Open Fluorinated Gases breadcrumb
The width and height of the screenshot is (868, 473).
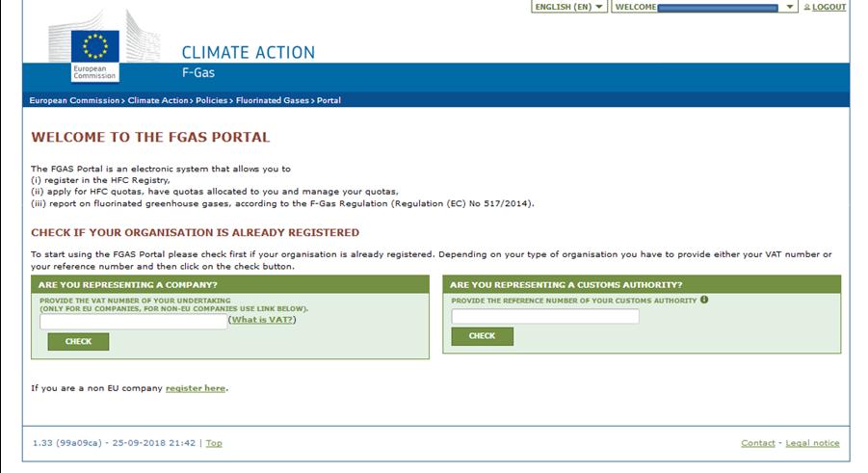pyautogui.click(x=273, y=100)
